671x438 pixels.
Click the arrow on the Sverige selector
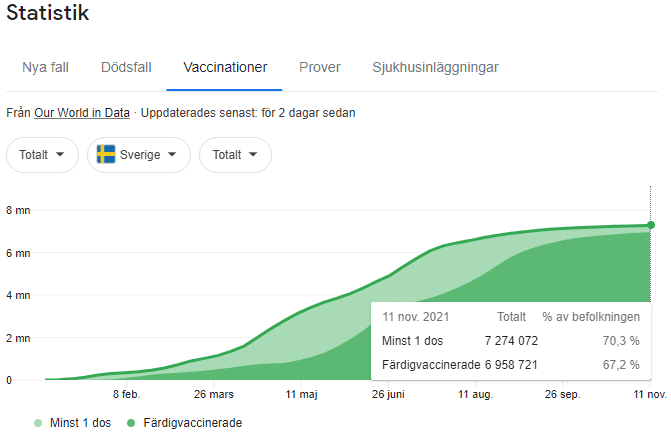click(172, 155)
